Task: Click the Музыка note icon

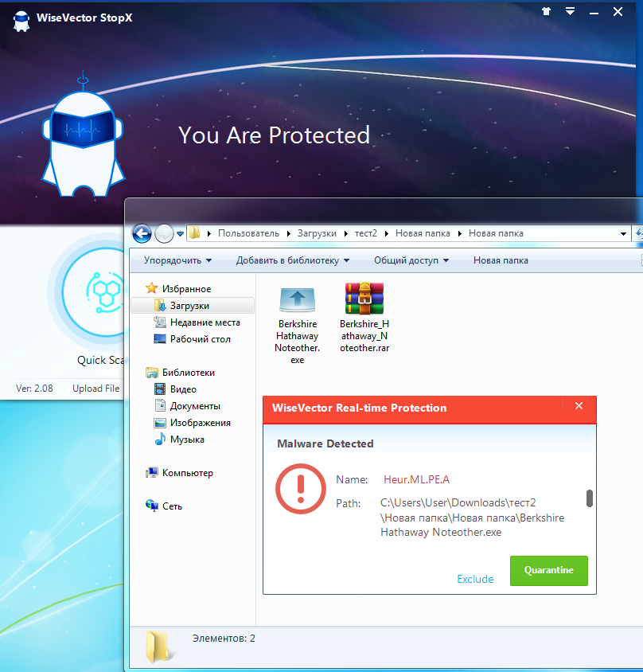Action: pos(160,439)
